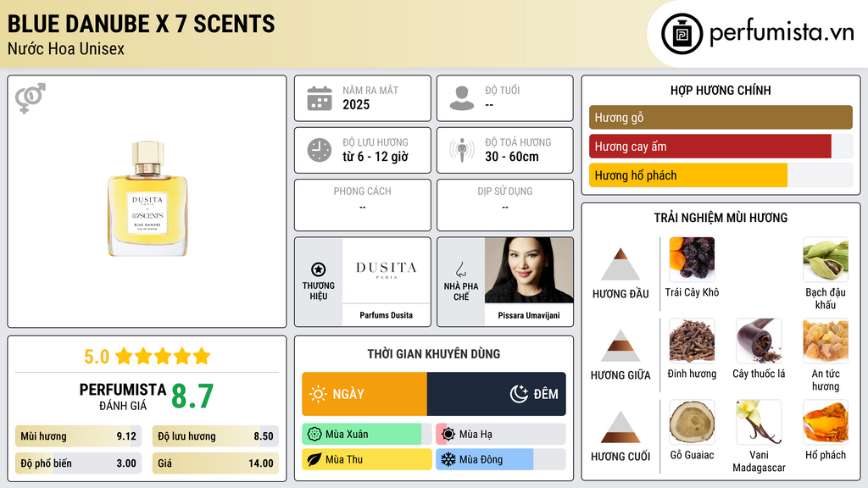This screenshot has height=488, width=868.
Task: Click the clock icon beside Độ Lưu Hương
Action: [320, 150]
